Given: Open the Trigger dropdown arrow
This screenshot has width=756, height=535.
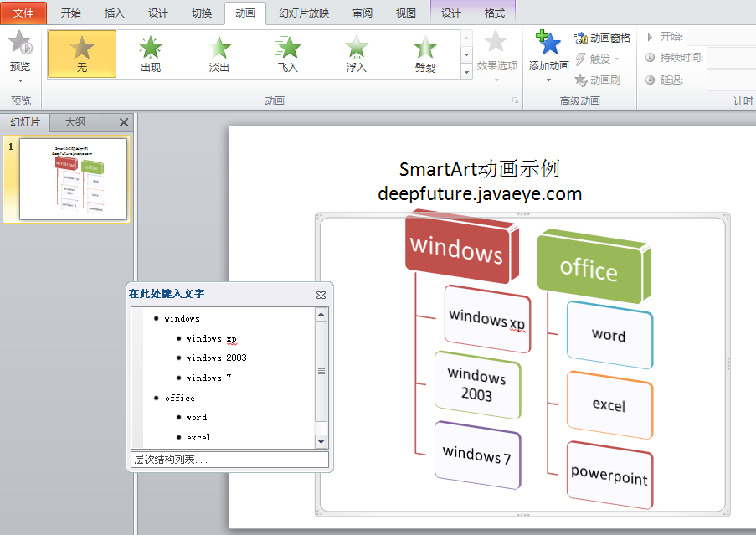Looking at the screenshot, I should click(x=617, y=59).
